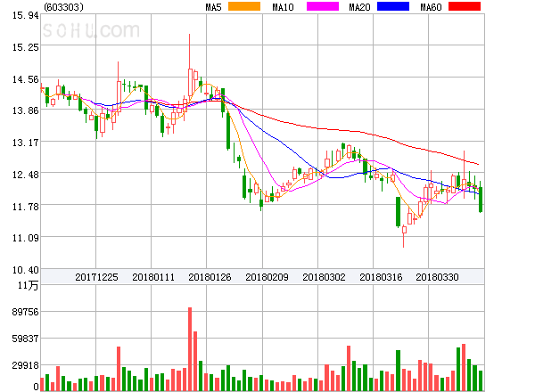Select the MA20 legend label
Viewport: 535px width, 392px height.
tap(359, 7)
